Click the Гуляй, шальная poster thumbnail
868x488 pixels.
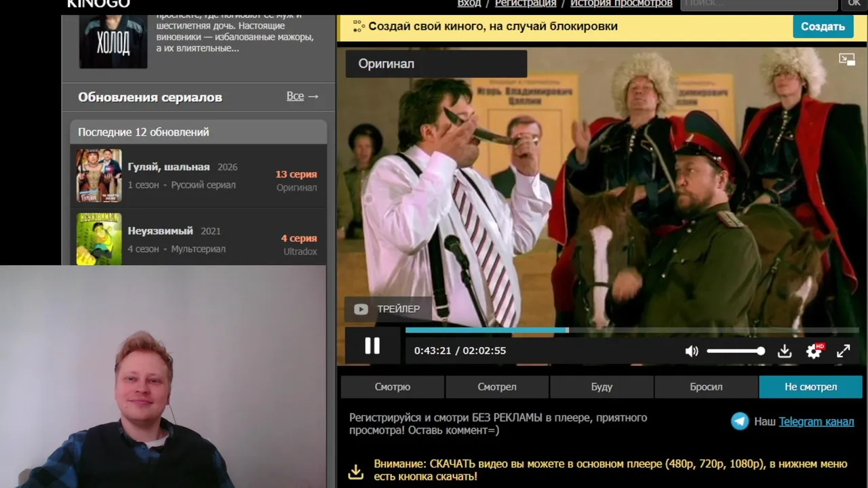pos(99,176)
